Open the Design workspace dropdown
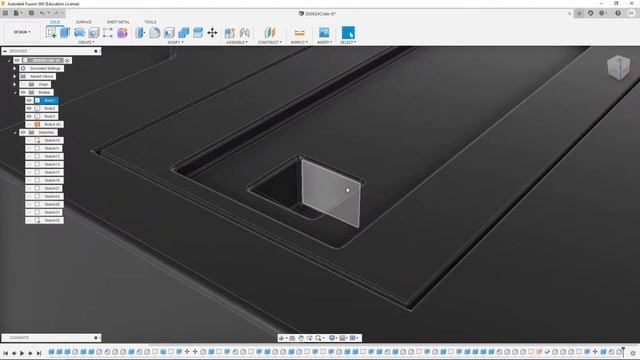Image resolution: width=640 pixels, height=360 pixels. tap(22, 32)
